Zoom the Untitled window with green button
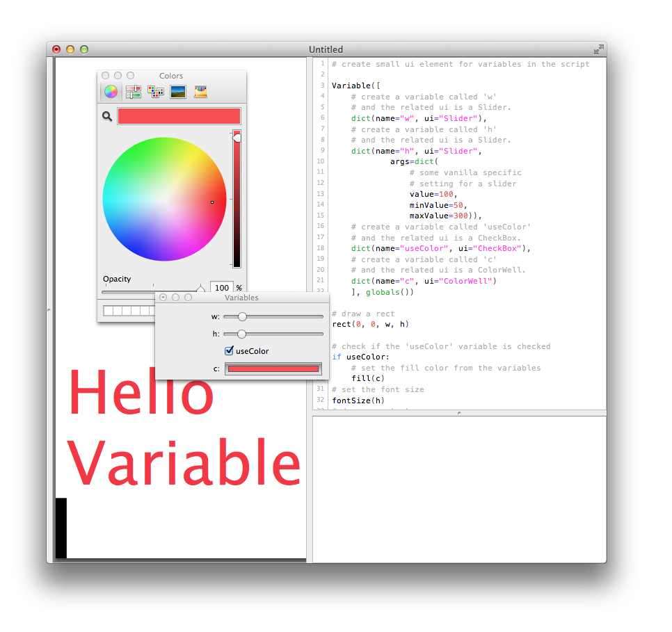672x632 pixels. [84, 49]
